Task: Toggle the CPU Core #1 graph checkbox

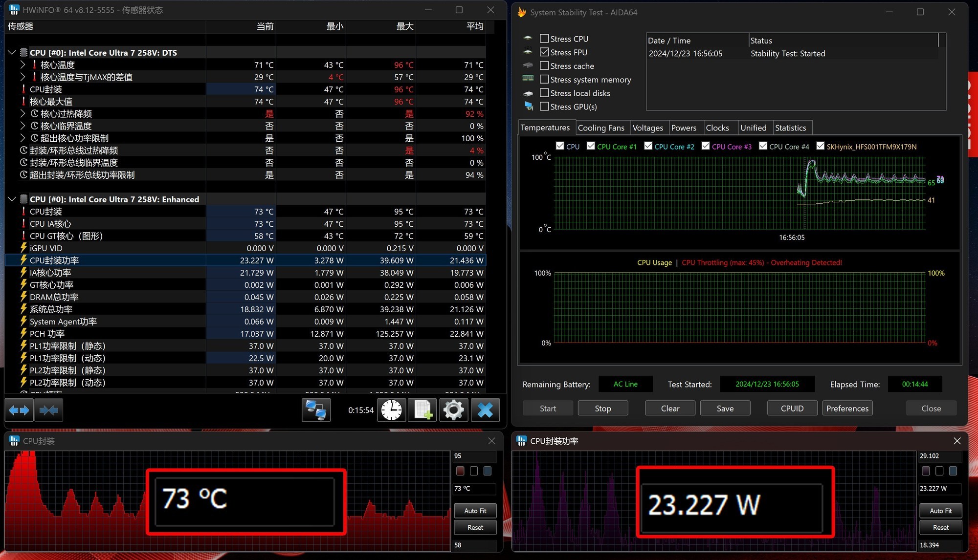Action: (591, 146)
